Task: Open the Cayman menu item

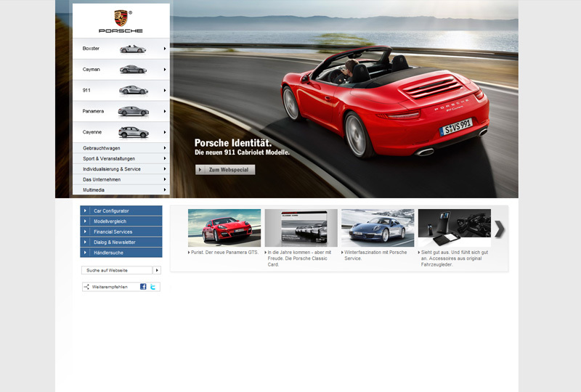Action: (x=121, y=69)
